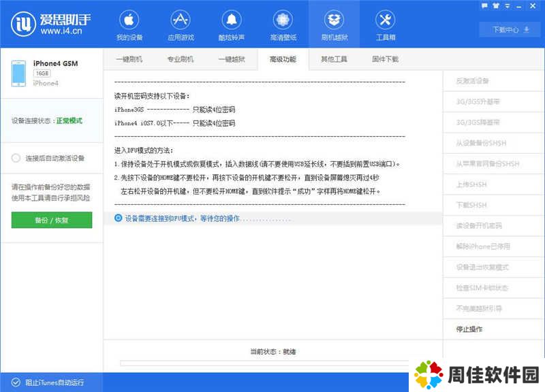The image size is (545, 392).
Task: Click the 停止操作 stop button
Action: tap(493, 329)
